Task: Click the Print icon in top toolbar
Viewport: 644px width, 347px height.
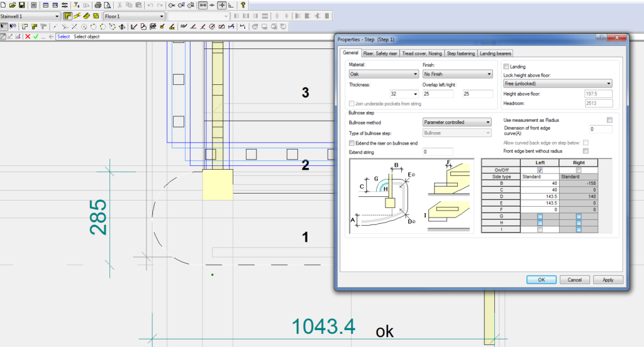Action: tap(98, 5)
